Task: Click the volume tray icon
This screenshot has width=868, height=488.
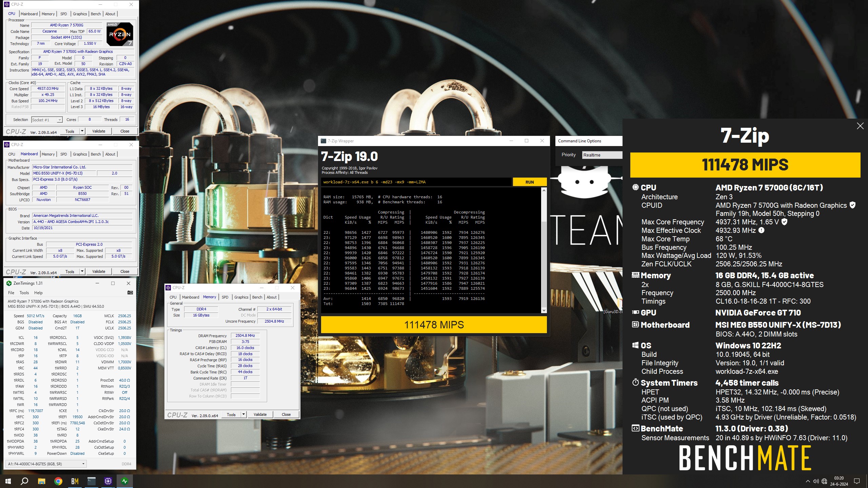Action: (x=816, y=481)
